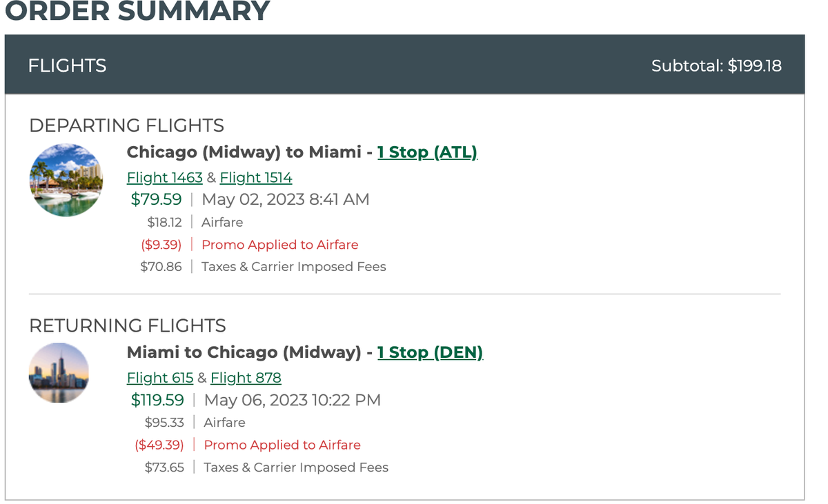The width and height of the screenshot is (828, 504).
Task: Expand the DEPARTING FLIGHTS section
Action: point(127,125)
